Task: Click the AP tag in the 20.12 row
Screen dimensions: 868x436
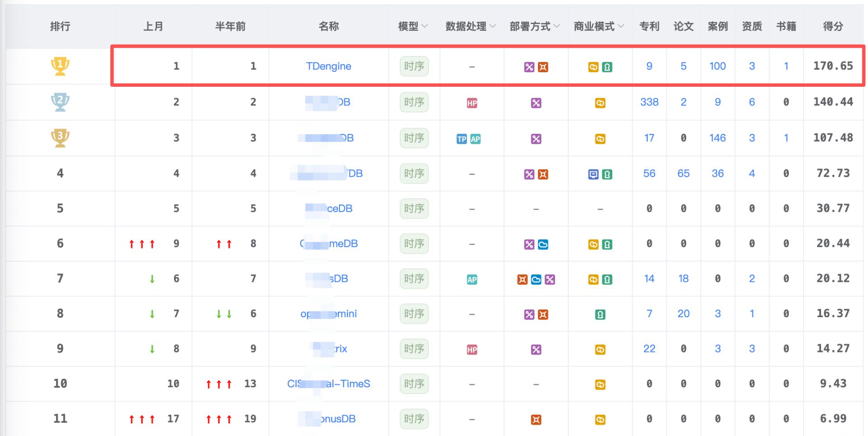Action: click(472, 280)
